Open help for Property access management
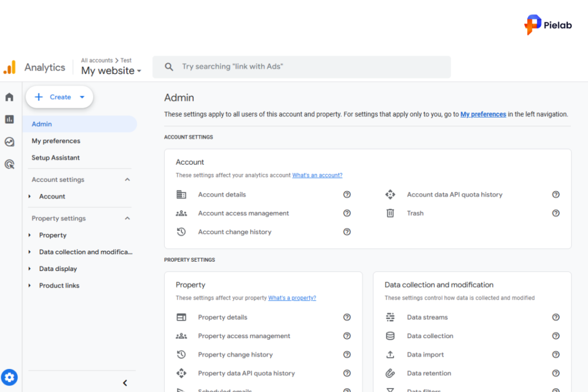 pos(347,336)
